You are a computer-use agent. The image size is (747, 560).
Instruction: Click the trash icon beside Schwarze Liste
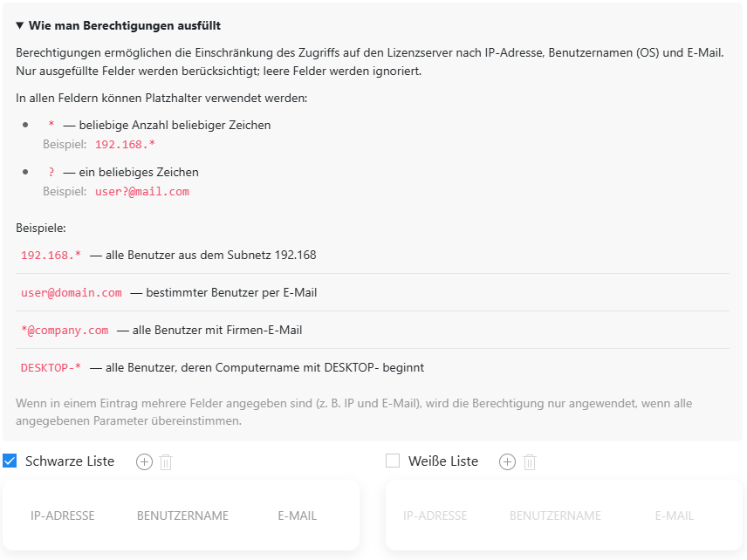166,462
